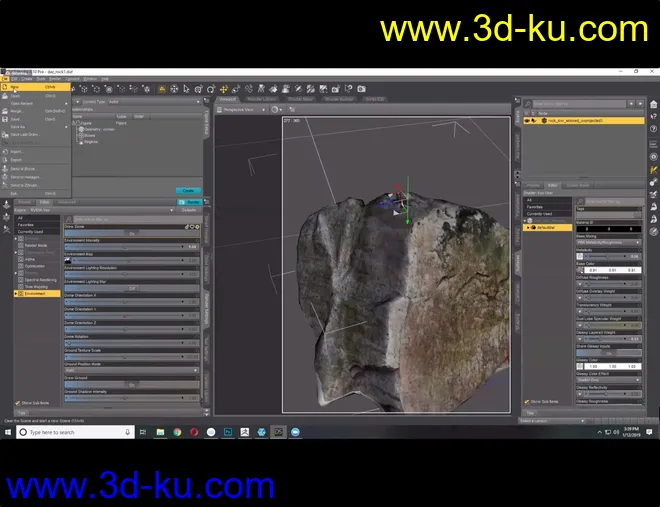Image resolution: width=660 pixels, height=507 pixels.
Task: Open the Glossy Color Effect dropdown
Action: 609,380
